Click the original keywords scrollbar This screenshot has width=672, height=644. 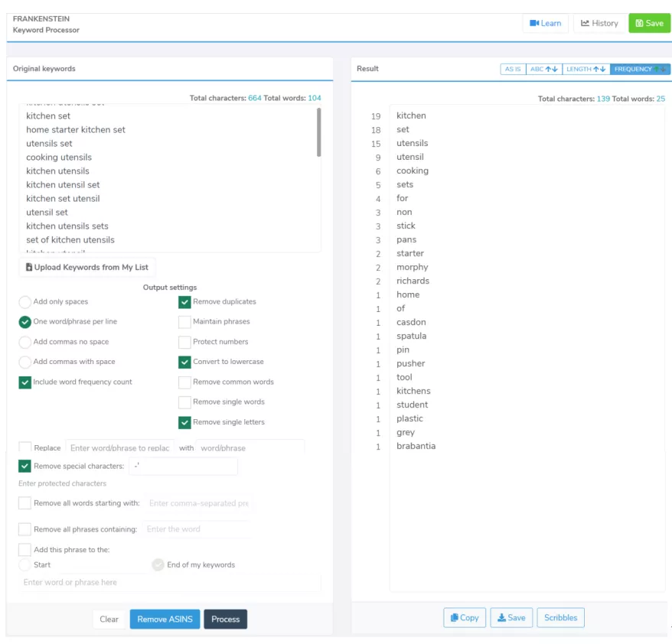pyautogui.click(x=319, y=132)
